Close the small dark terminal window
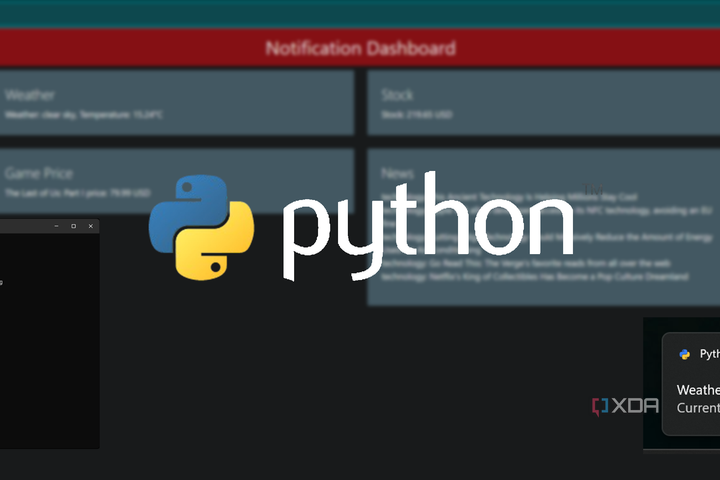 point(90,226)
